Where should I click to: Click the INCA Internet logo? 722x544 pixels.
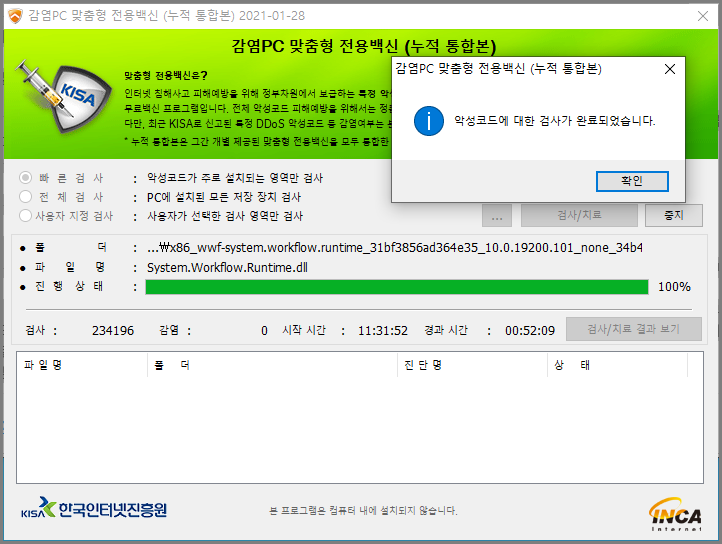[x=675, y=514]
